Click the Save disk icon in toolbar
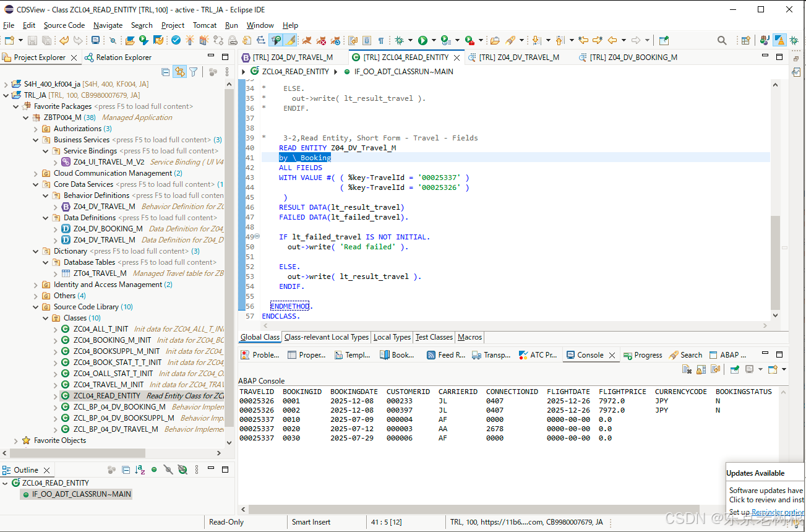Viewport: 806px width, 532px height. click(33, 41)
